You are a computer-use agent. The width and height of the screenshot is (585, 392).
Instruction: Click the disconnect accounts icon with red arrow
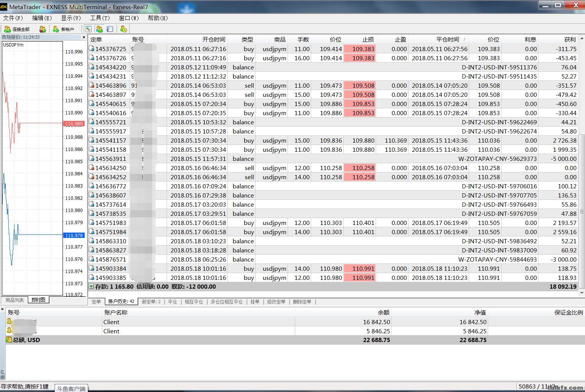42,29
